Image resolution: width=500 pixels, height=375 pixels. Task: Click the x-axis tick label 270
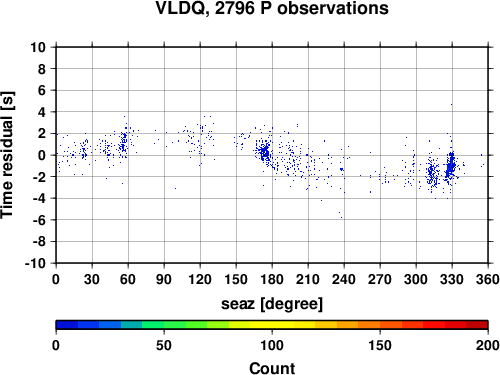point(380,279)
